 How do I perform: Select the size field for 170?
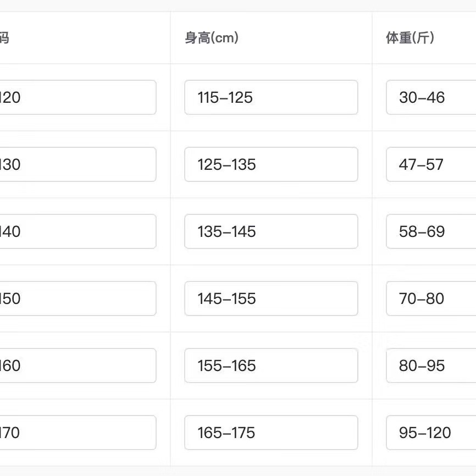click(77, 433)
